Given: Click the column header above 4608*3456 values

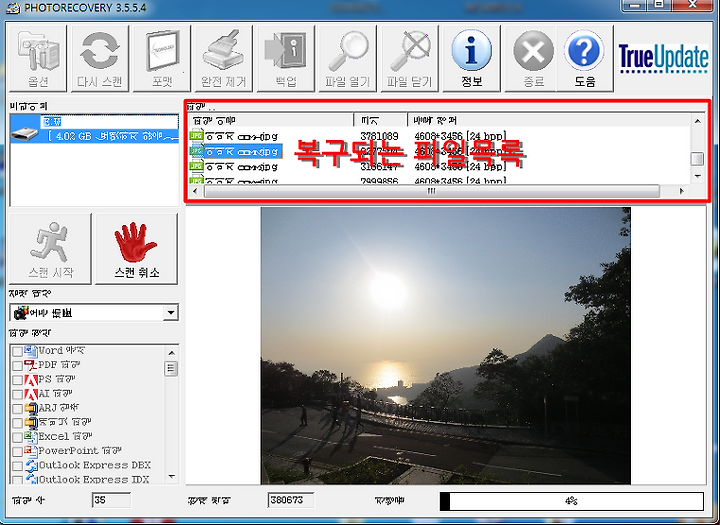Looking at the screenshot, I should [549, 120].
